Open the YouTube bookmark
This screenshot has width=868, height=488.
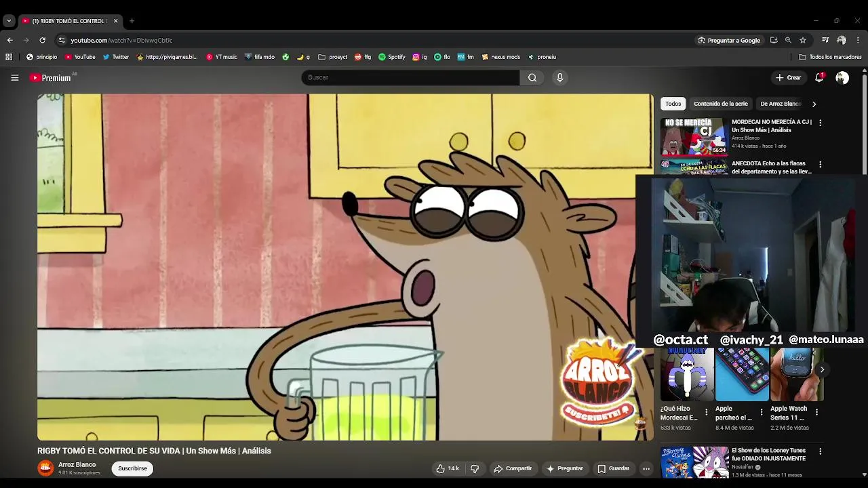tap(80, 57)
